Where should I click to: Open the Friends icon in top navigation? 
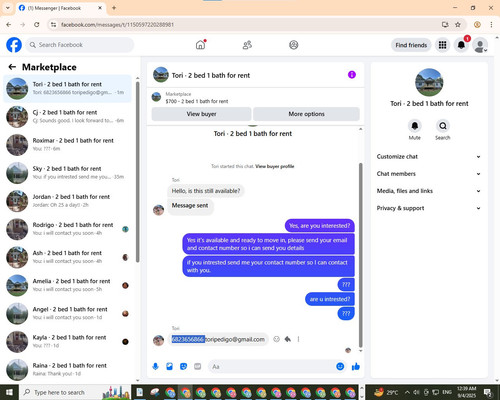(247, 45)
